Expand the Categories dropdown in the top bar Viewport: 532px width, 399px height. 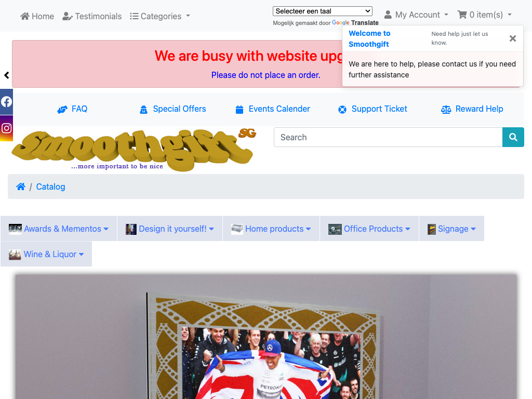pyautogui.click(x=160, y=16)
